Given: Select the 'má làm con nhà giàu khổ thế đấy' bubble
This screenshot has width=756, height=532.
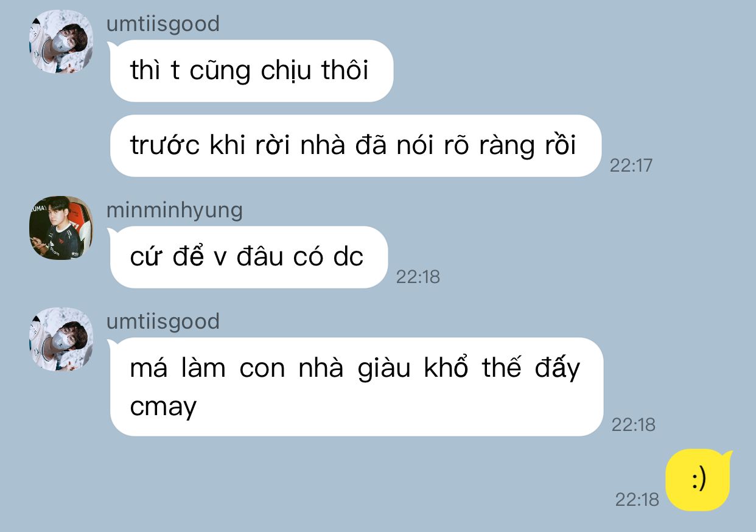Looking at the screenshot, I should (356, 387).
